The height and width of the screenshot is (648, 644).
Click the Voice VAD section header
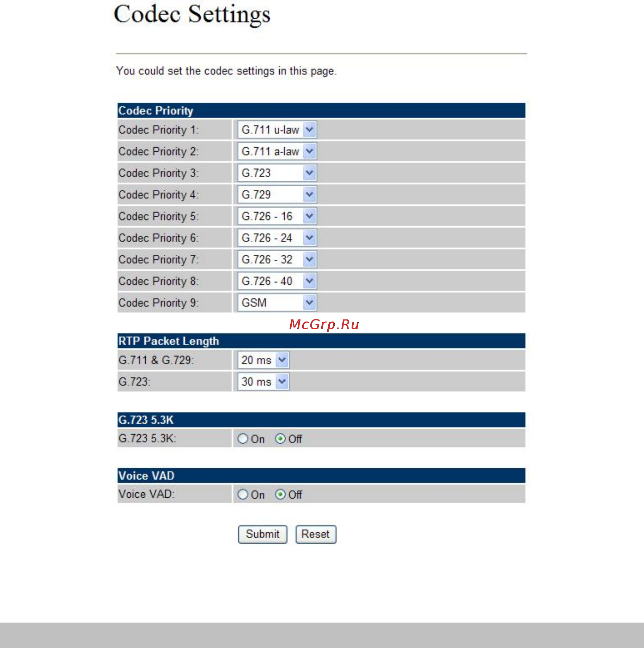pos(321,476)
